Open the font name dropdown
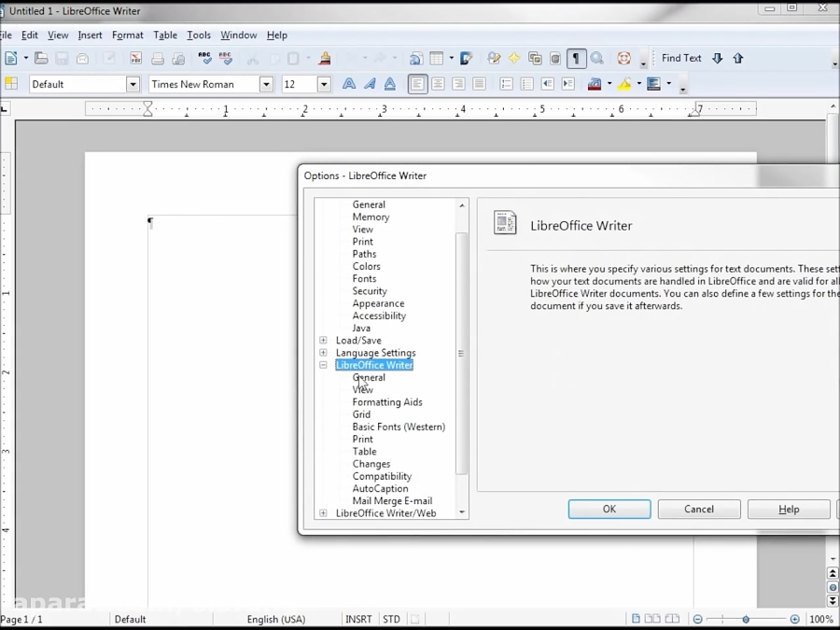 (266, 84)
